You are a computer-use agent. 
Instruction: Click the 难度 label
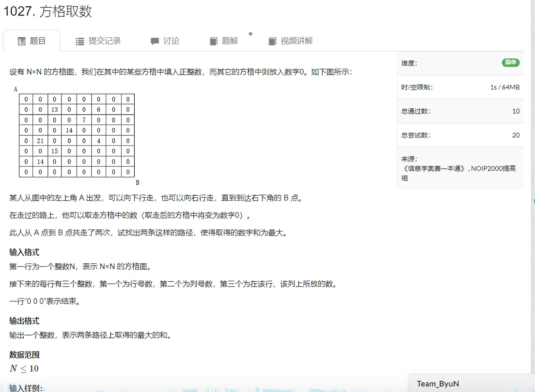point(409,63)
